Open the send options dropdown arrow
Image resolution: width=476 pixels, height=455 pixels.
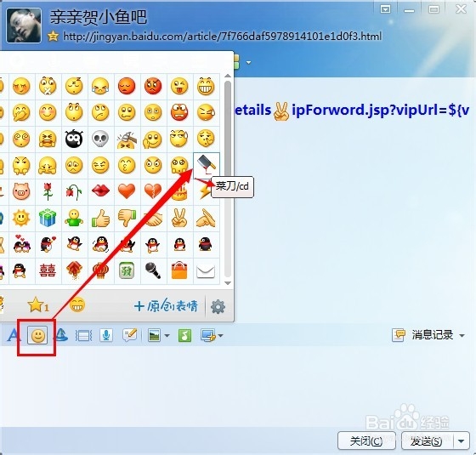point(462,441)
